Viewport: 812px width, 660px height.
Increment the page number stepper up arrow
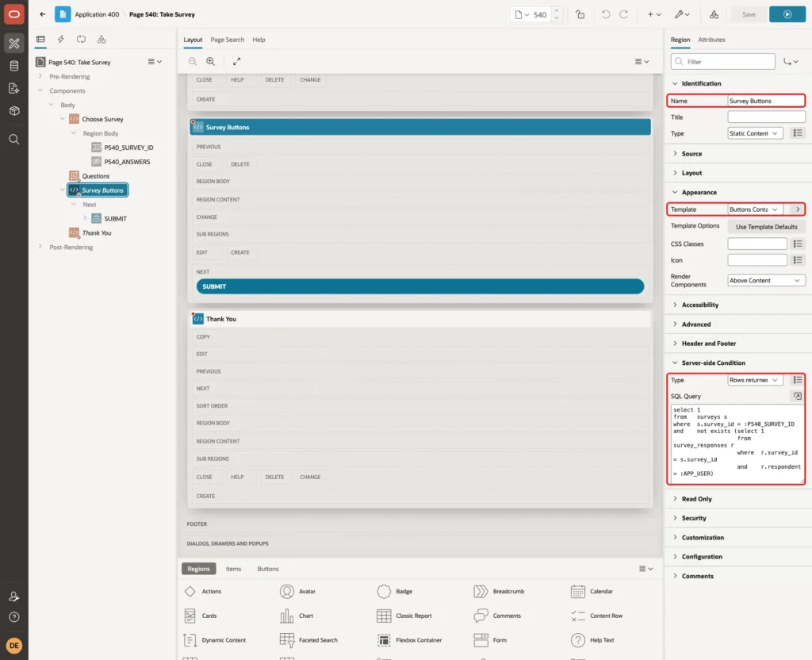coord(557,10)
